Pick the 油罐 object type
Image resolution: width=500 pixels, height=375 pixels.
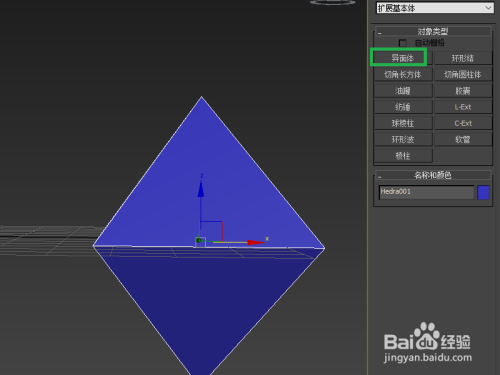pos(403,91)
